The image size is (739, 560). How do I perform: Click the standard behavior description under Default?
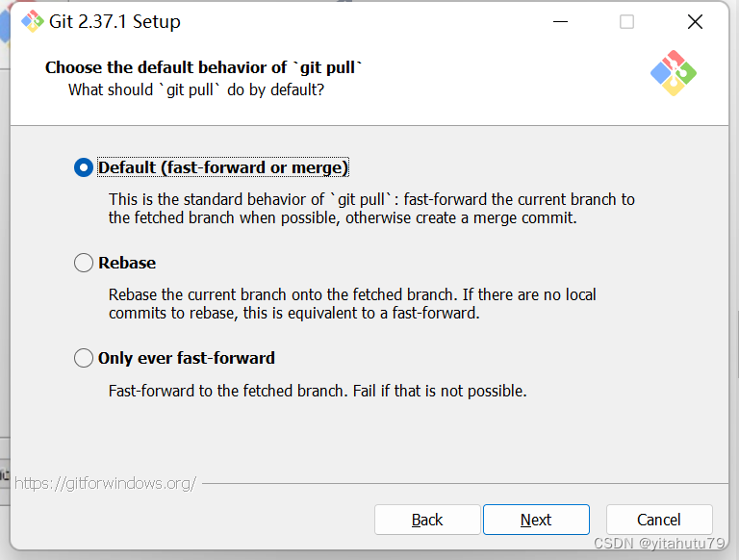pyautogui.click(x=371, y=209)
